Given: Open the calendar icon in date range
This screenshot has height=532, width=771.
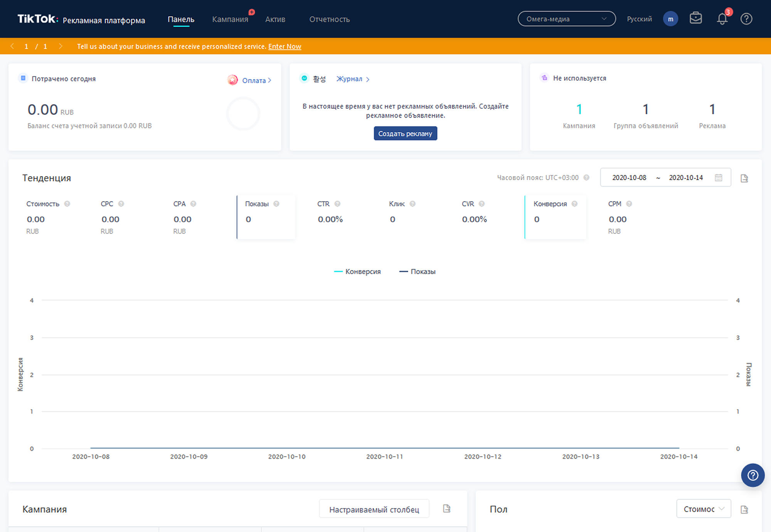Looking at the screenshot, I should 718,178.
